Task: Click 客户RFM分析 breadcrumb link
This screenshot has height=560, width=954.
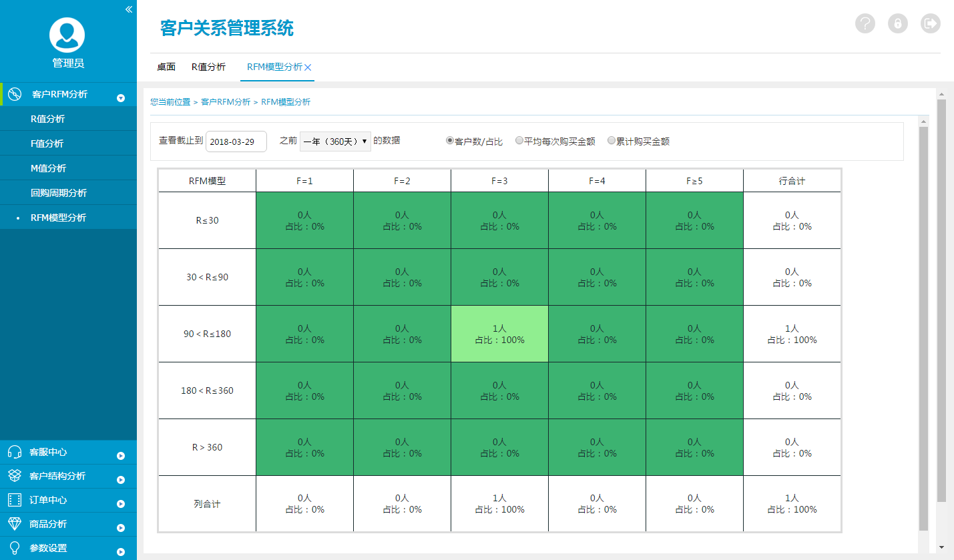Action: coord(225,102)
